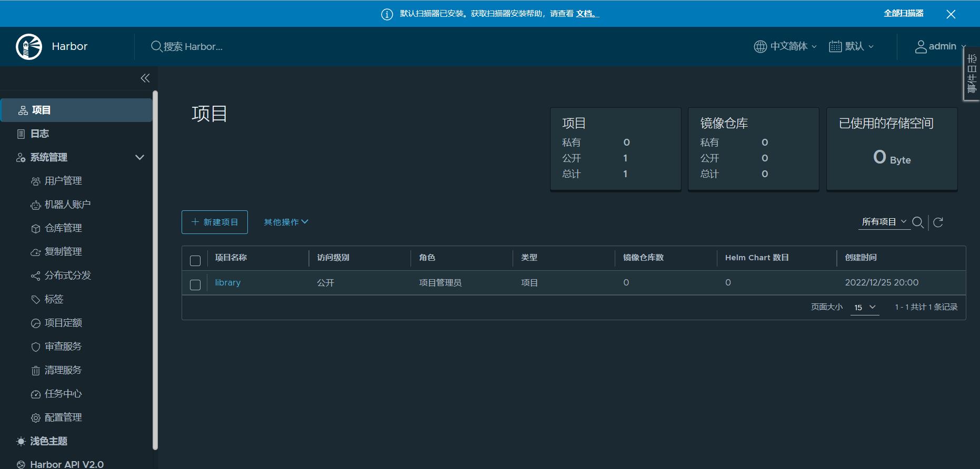
Task: Open the 其他操作 dropdown
Action: (286, 222)
